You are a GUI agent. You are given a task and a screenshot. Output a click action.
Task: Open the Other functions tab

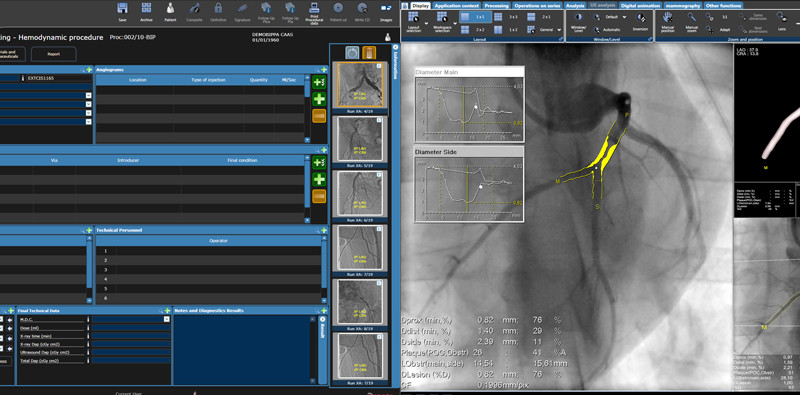click(x=723, y=5)
